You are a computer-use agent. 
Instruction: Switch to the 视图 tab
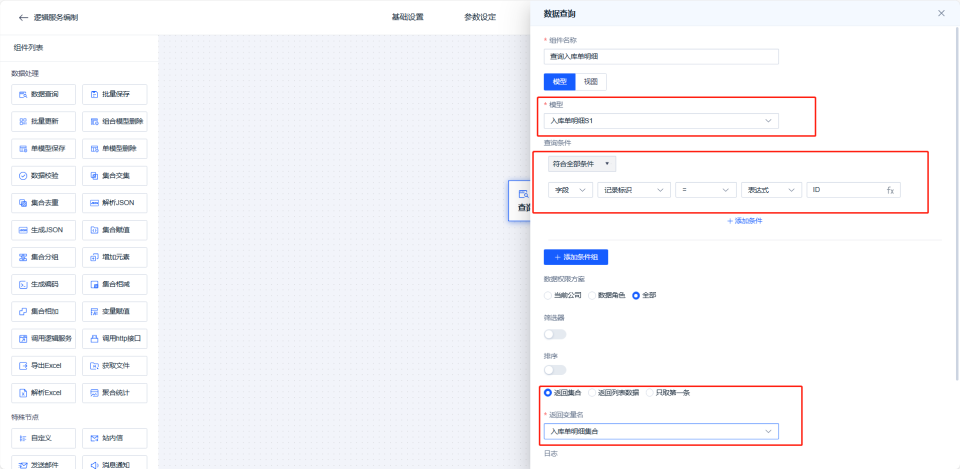[591, 82]
